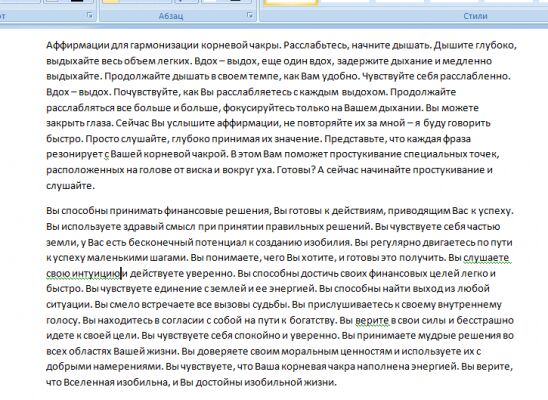Screen dimensions: 548x400
Task: Click the phrase "бесконечный потенциал"
Action: [x=187, y=242]
